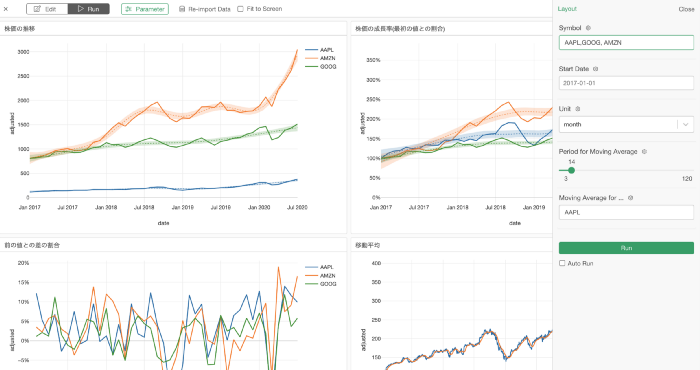The image size is (700, 370).
Task: Open the Unit dropdown showing month
Action: point(626,125)
